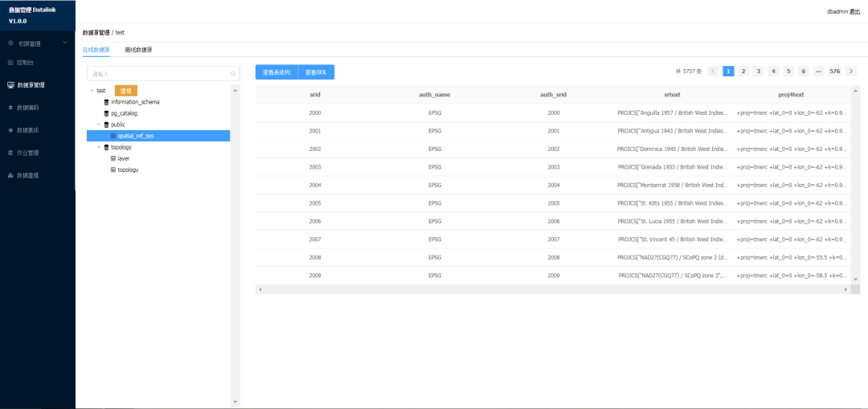The width and height of the screenshot is (868, 409).
Task: Click srtext cell containing Anguilla 1957
Action: pos(672,113)
